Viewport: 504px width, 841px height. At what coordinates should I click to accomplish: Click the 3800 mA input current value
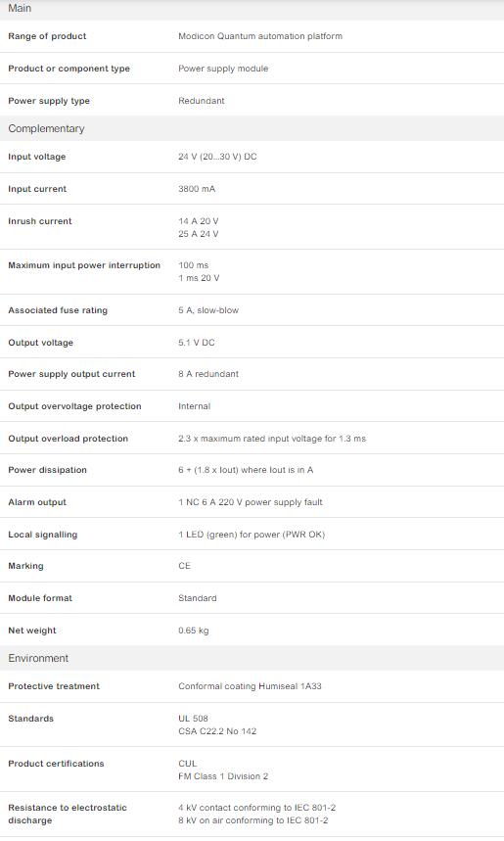coord(197,189)
